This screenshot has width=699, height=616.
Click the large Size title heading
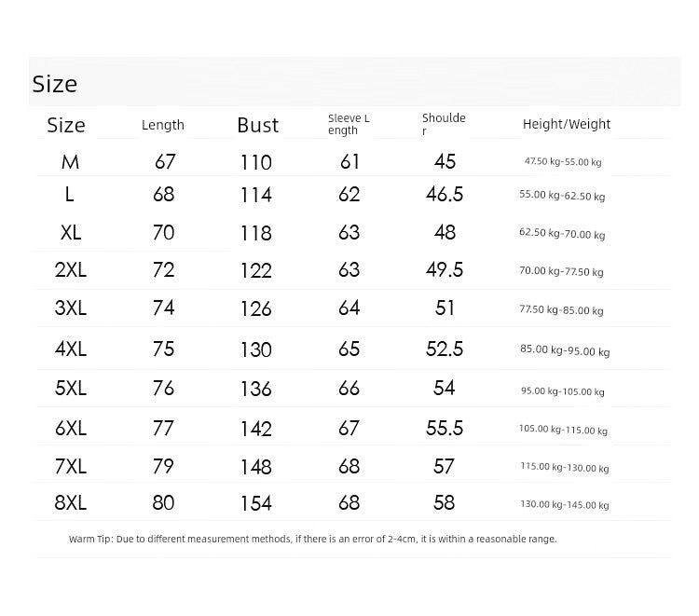[x=55, y=84]
